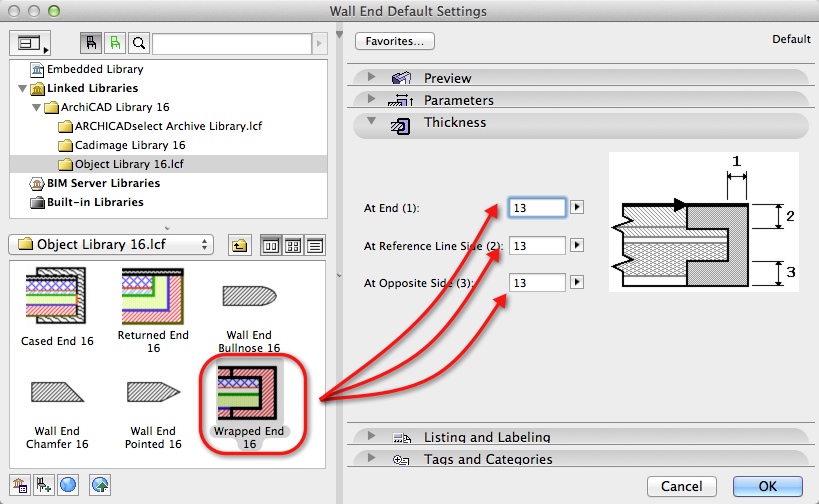Screen dimensions: 819x504
Task: Select ARCHICADselect Archive Library.lcf in tree
Action: [168, 126]
